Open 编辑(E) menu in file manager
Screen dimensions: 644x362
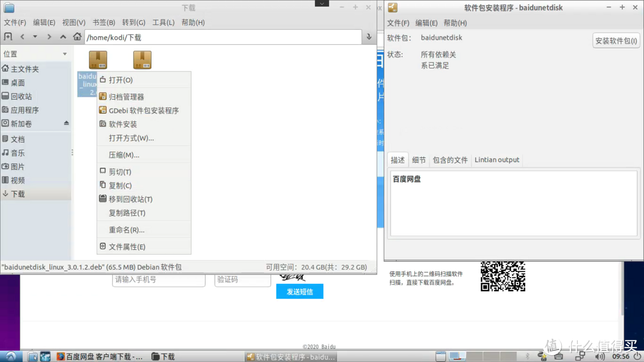(x=44, y=23)
